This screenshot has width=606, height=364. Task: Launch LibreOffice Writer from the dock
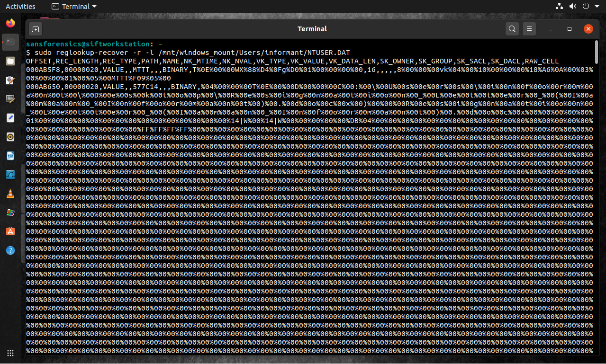point(10,156)
